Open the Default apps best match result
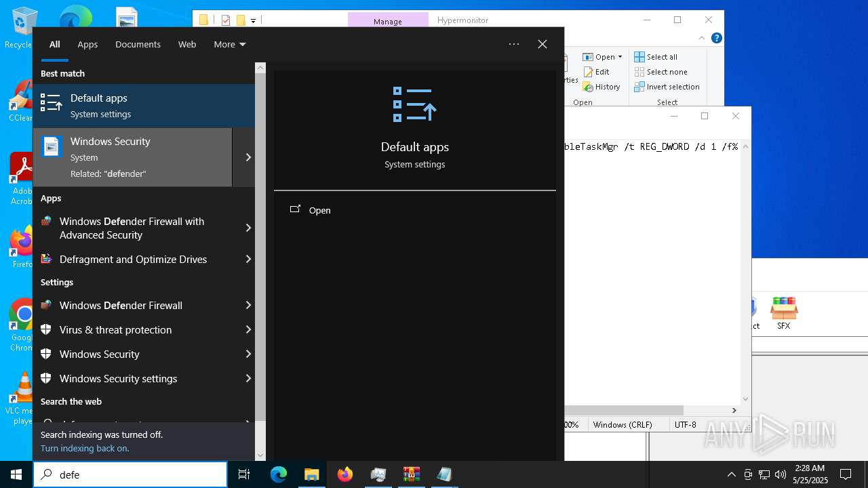Screen dimensions: 868x488 [144, 106]
